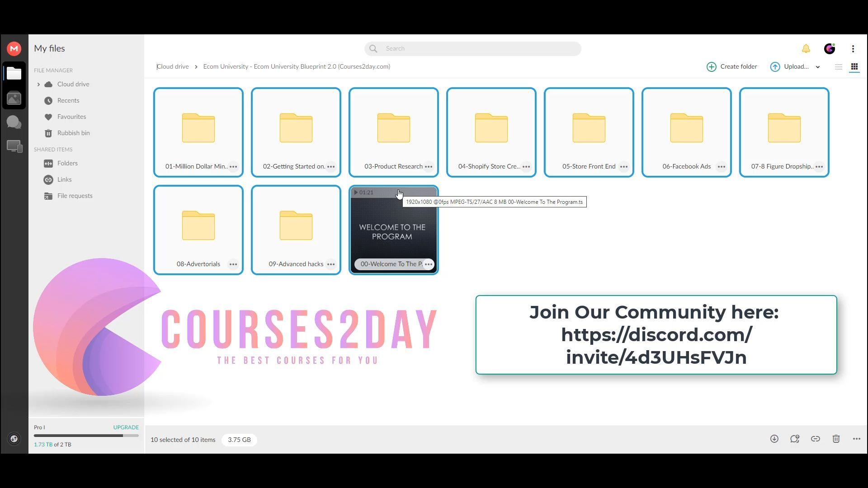Select the 07-8 Figure Dropship.. folder
Screen dimensions: 868x488
tap(784, 132)
